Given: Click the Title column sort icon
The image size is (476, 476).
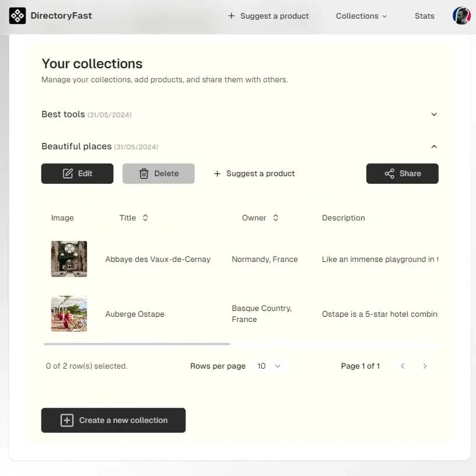Looking at the screenshot, I should (145, 218).
